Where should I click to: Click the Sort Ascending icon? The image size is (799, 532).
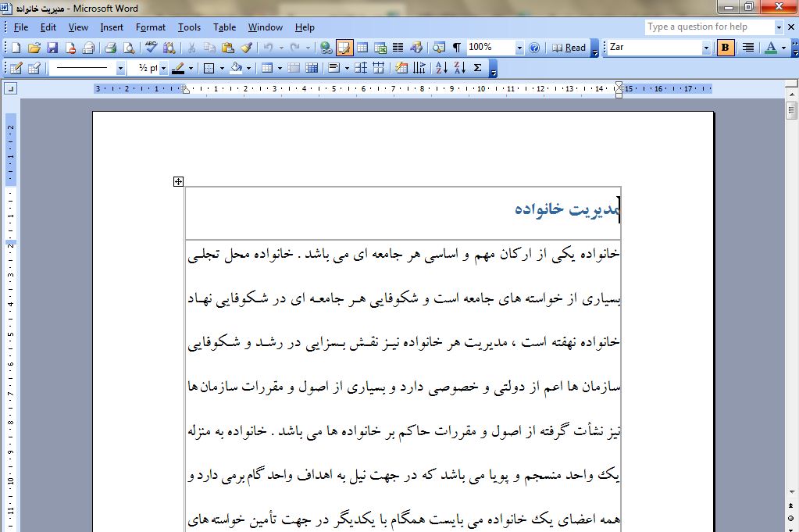[x=441, y=68]
